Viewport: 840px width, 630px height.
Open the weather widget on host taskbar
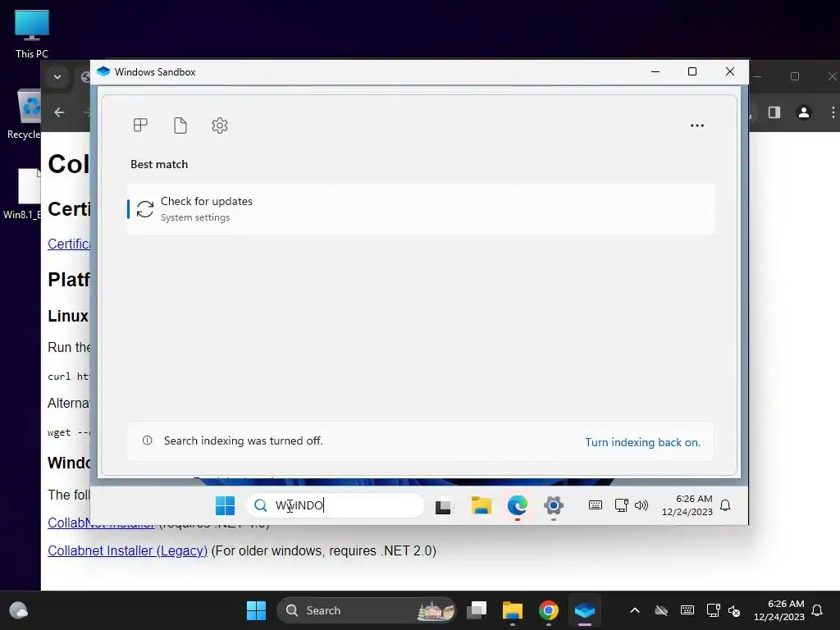tap(19, 610)
